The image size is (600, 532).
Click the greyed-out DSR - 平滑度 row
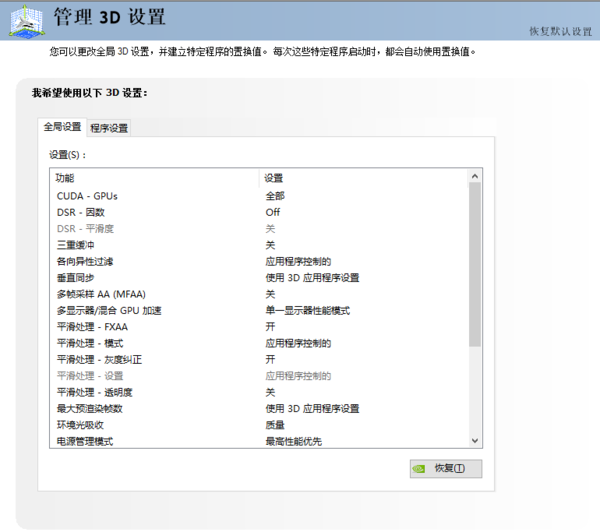[x=259, y=229]
